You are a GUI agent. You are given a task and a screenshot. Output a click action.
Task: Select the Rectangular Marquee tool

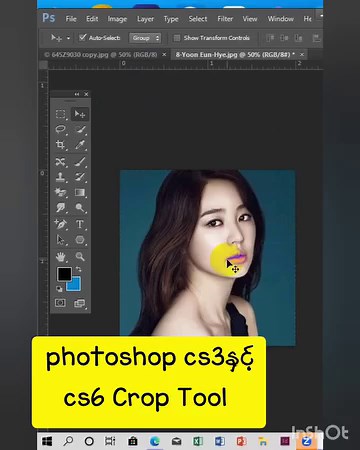point(60,114)
